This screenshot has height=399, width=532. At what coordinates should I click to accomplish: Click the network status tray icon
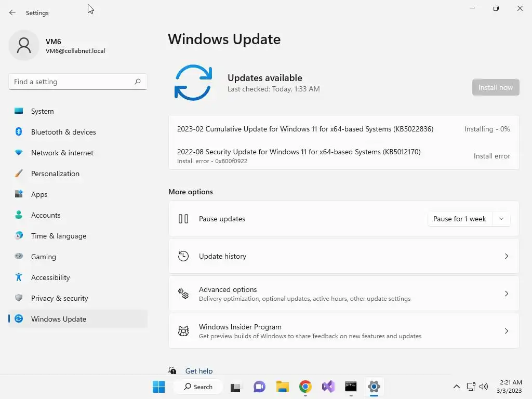pyautogui.click(x=471, y=387)
